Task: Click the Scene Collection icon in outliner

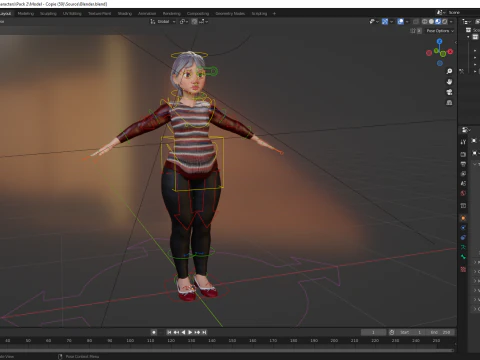Action: (468, 30)
